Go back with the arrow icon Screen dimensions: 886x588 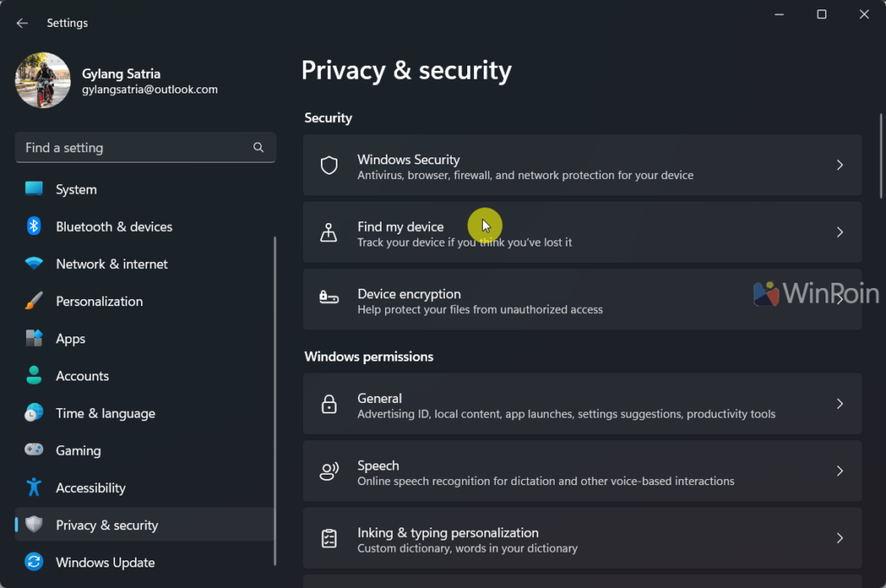(22, 23)
